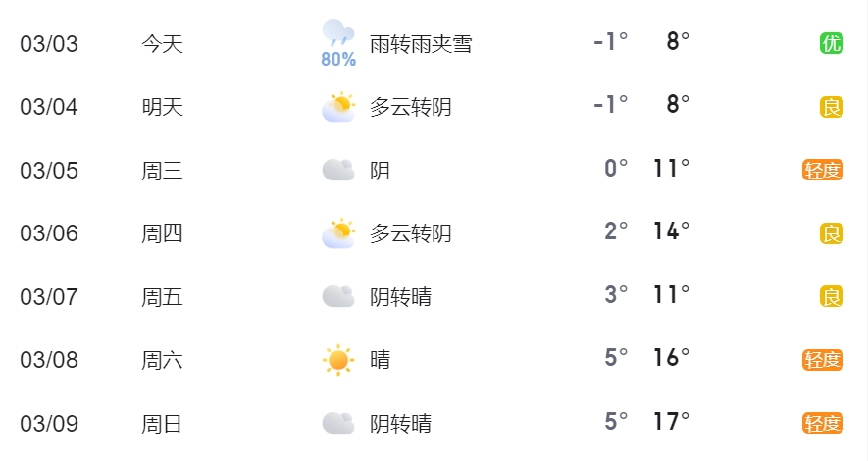
Task: Click the 雨转雨夹雪 weather description
Action: point(421,44)
